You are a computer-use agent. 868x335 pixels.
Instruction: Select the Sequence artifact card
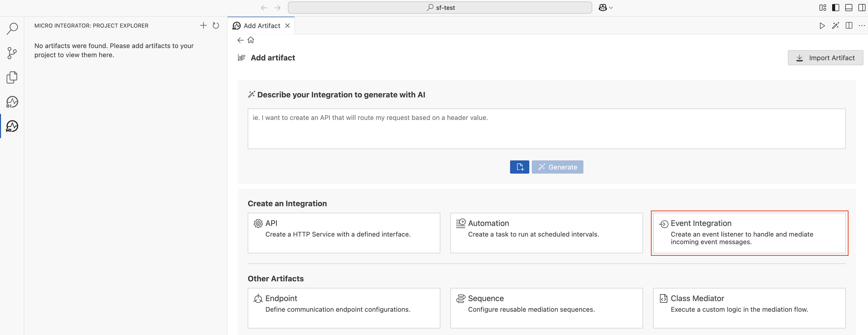coord(546,308)
